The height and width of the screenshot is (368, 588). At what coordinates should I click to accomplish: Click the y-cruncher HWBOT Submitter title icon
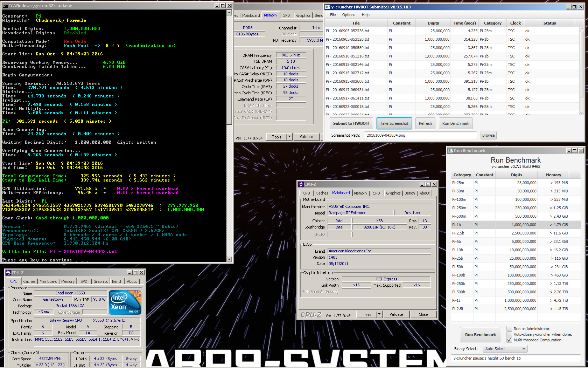[328, 7]
